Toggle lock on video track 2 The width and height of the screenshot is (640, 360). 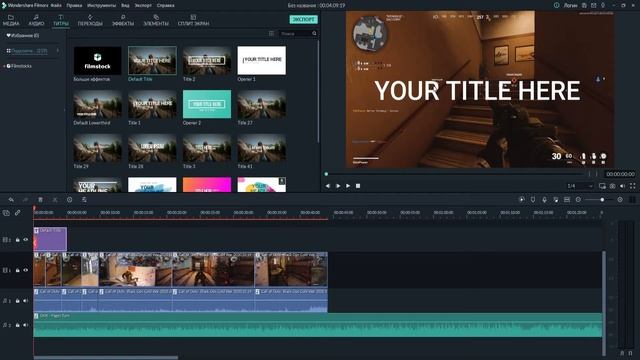tap(18, 240)
